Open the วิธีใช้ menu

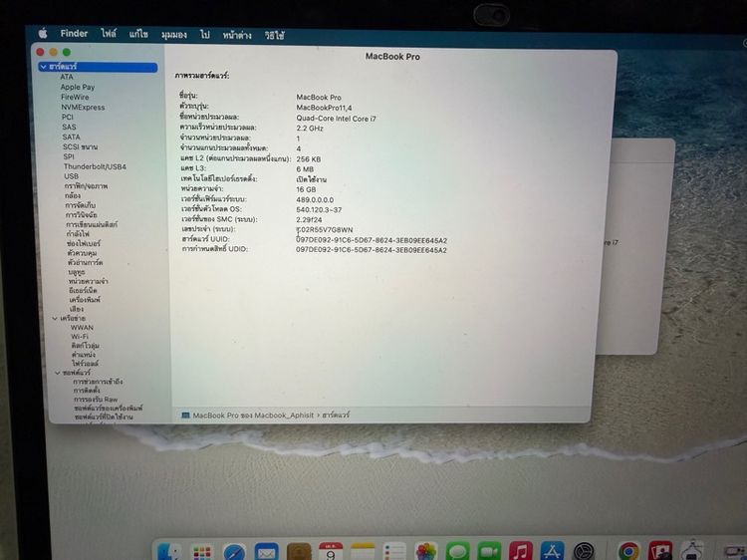[x=275, y=36]
